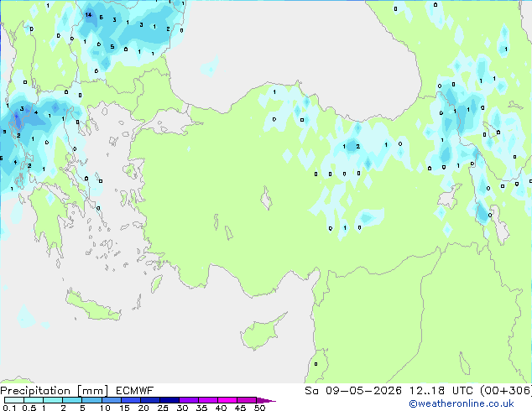Image resolution: width=532 pixels, height=411 pixels.
Task: Click the "09-05-2026" date text
Action: [x=363, y=391]
